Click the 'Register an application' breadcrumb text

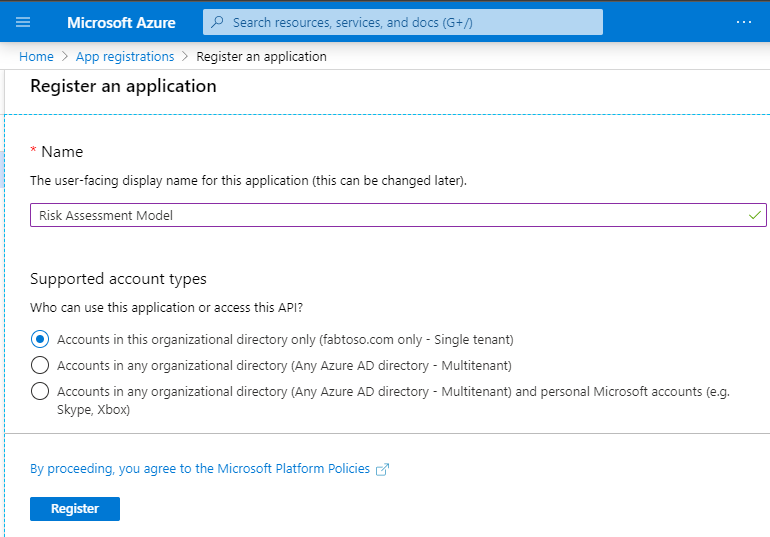(x=261, y=56)
